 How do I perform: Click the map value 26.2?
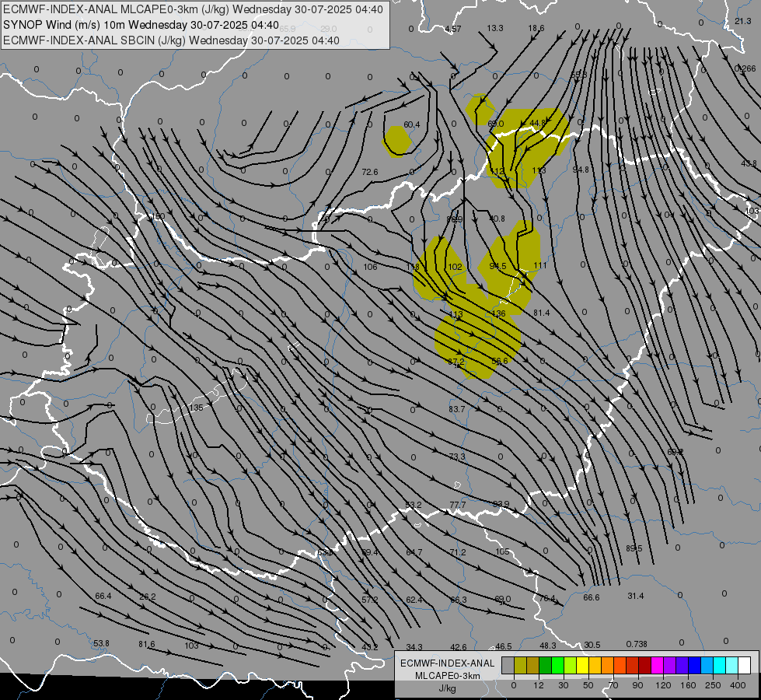coord(148,597)
